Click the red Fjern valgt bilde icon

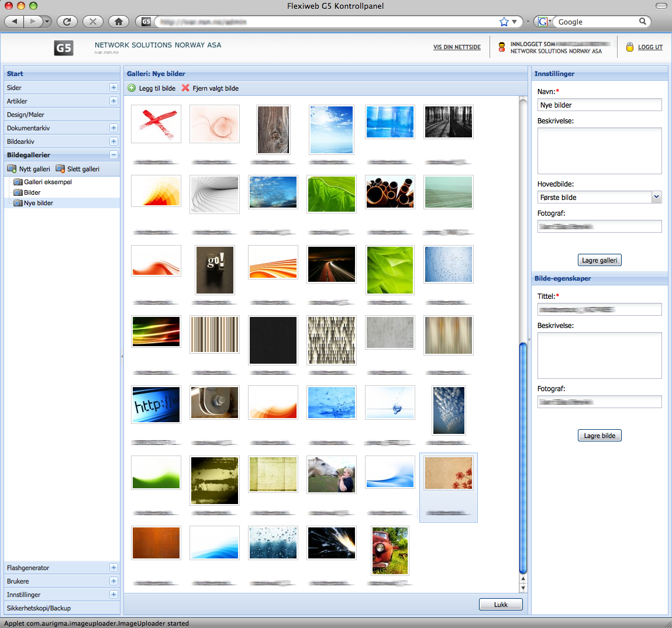tap(185, 88)
